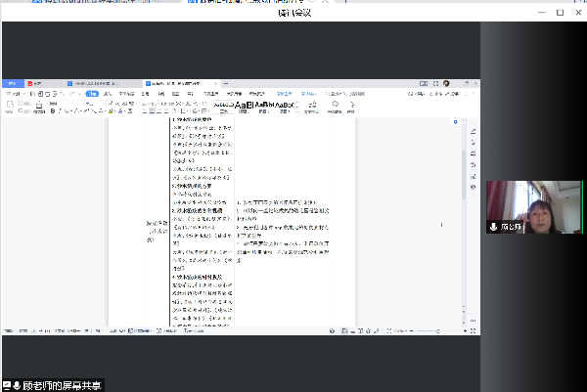Select 顾老师 participant video thumbnail

[534, 207]
